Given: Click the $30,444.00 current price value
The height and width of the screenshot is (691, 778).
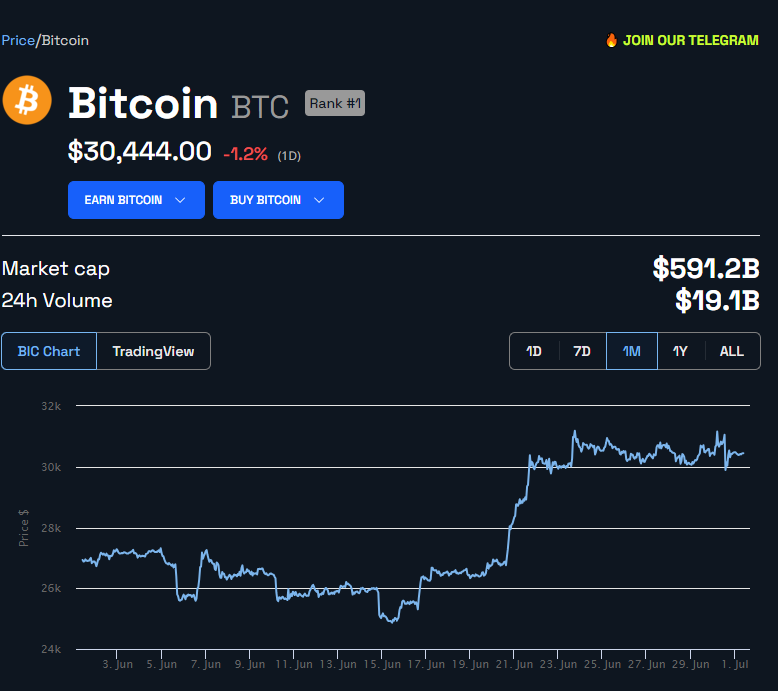Looking at the screenshot, I should pyautogui.click(x=140, y=152).
